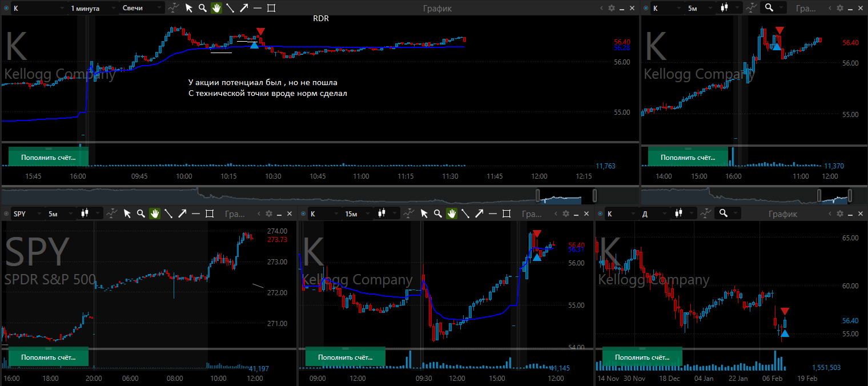Click 'Пополнить счёт' button in daily K chart
Screen dimensions: 868x386
642,357
